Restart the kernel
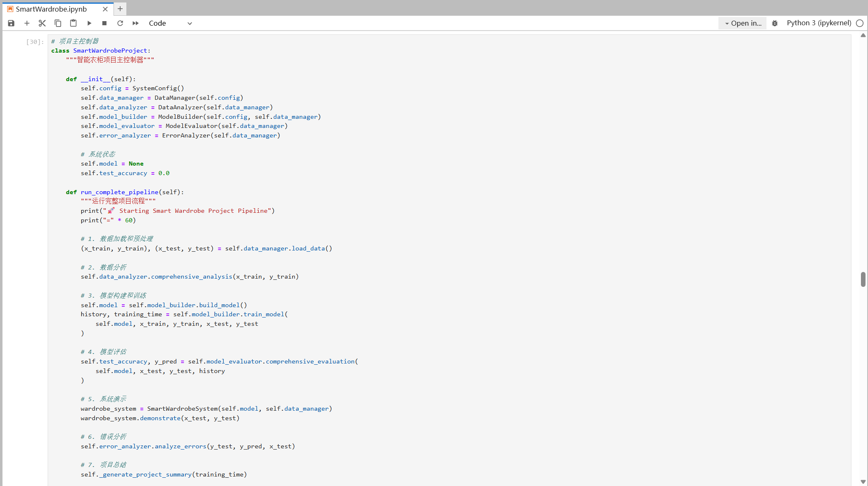This screenshot has height=486, width=868. [120, 23]
